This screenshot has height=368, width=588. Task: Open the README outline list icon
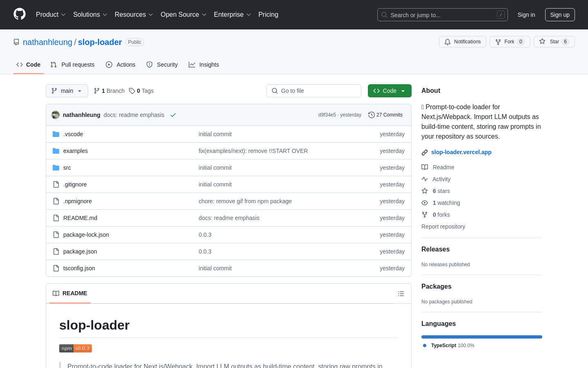point(401,294)
